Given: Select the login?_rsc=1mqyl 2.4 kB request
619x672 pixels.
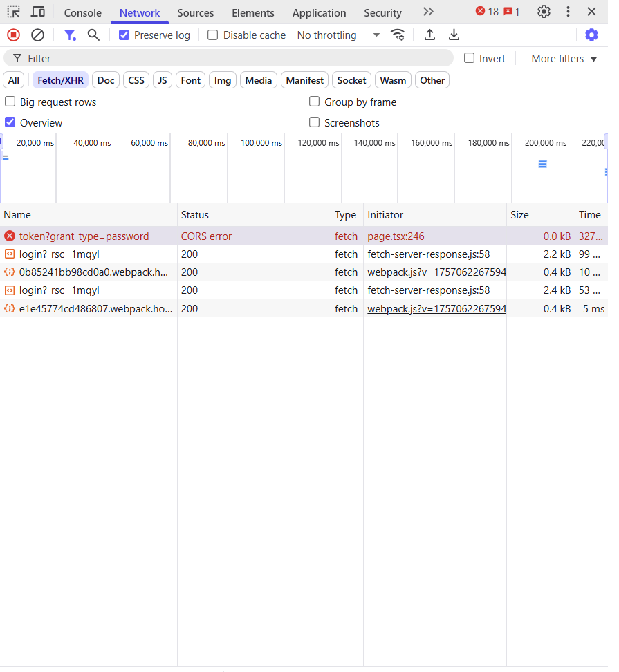Looking at the screenshot, I should pyautogui.click(x=59, y=290).
